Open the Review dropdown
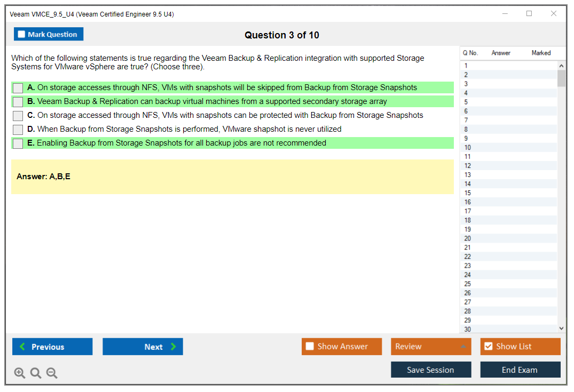This screenshot has height=392, width=574. coord(430,347)
